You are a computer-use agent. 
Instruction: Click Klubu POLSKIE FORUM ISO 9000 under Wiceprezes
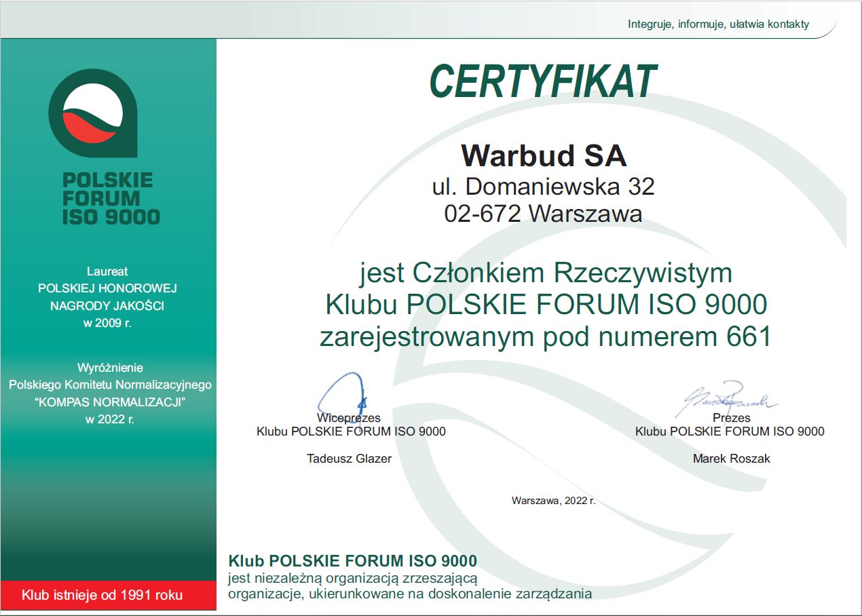351,431
